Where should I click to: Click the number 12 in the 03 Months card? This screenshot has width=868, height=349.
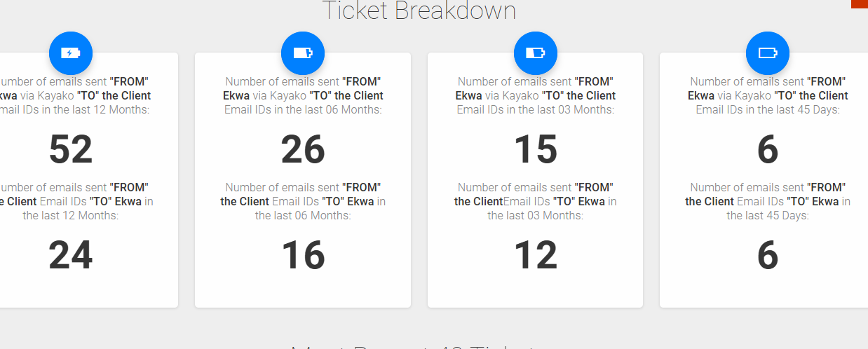tap(536, 255)
